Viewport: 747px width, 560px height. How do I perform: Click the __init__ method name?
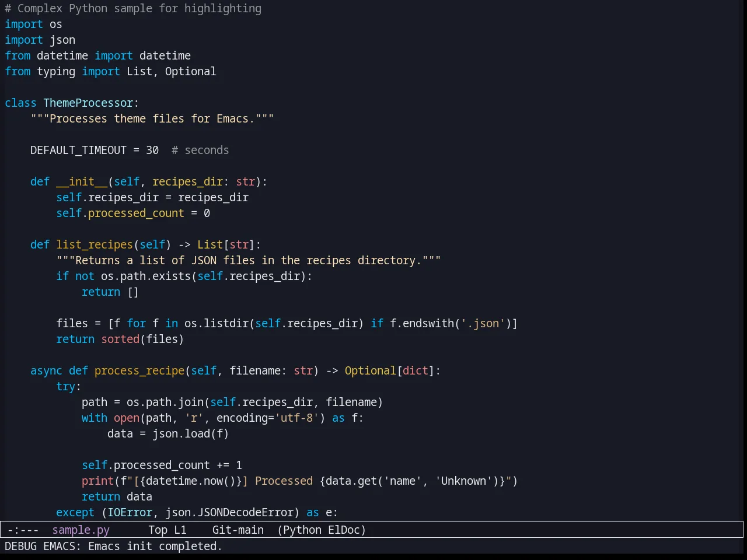tap(82, 181)
